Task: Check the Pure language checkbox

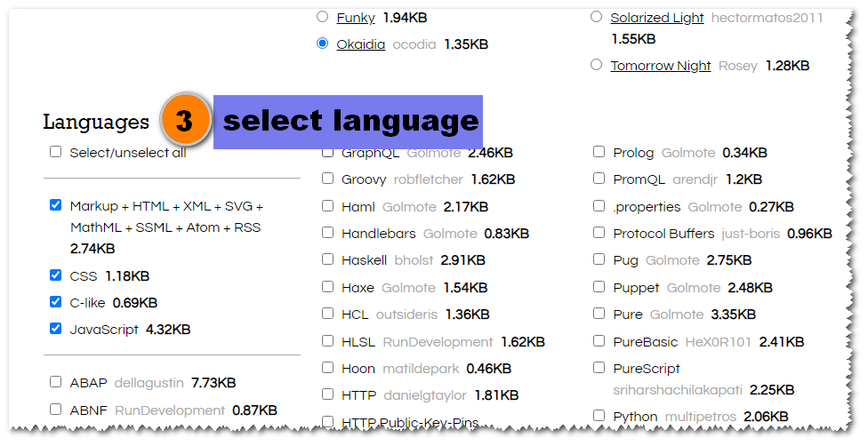Action: pos(599,314)
